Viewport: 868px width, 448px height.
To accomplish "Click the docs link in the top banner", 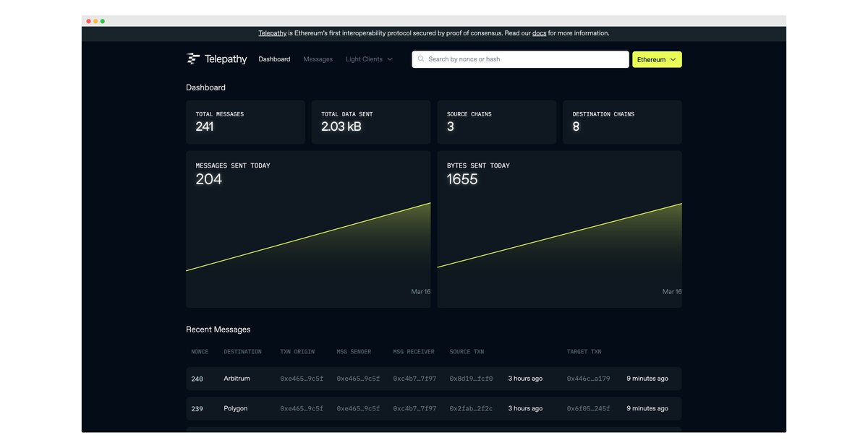I will pyautogui.click(x=539, y=33).
